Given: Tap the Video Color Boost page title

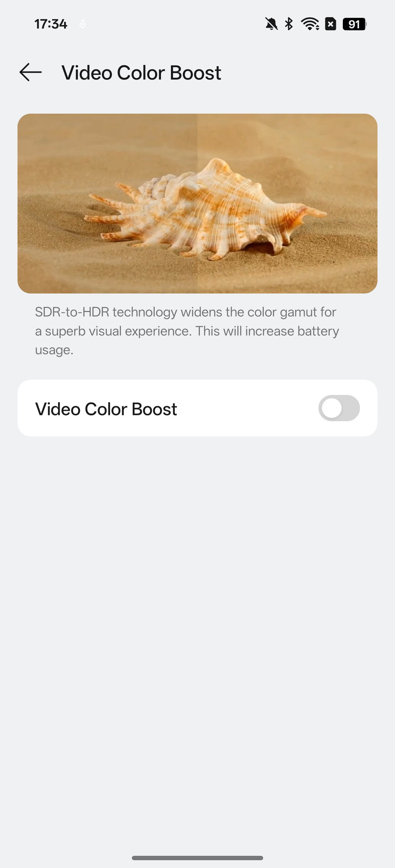Looking at the screenshot, I should click(141, 72).
